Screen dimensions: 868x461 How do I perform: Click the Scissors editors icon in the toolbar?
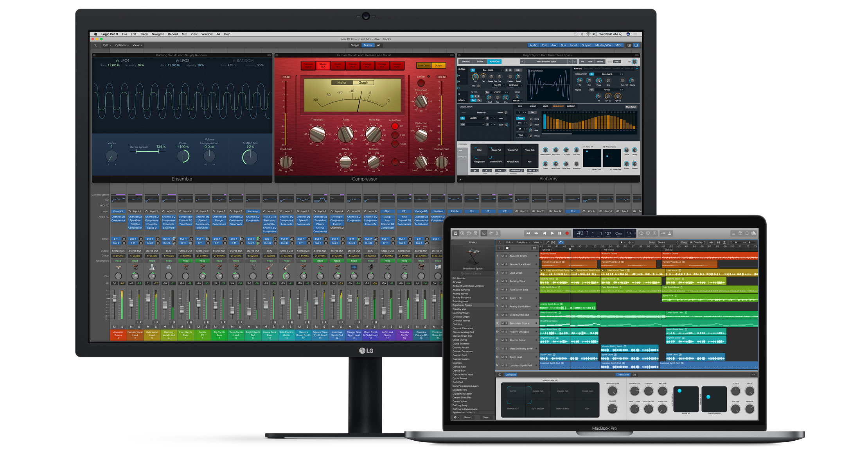point(498,233)
